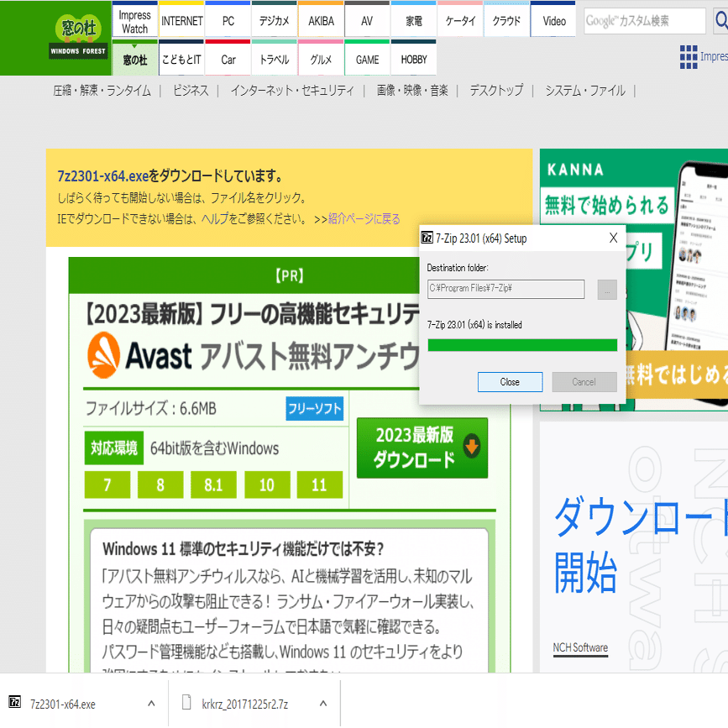
Task: Open the Car site tab
Action: click(x=228, y=59)
